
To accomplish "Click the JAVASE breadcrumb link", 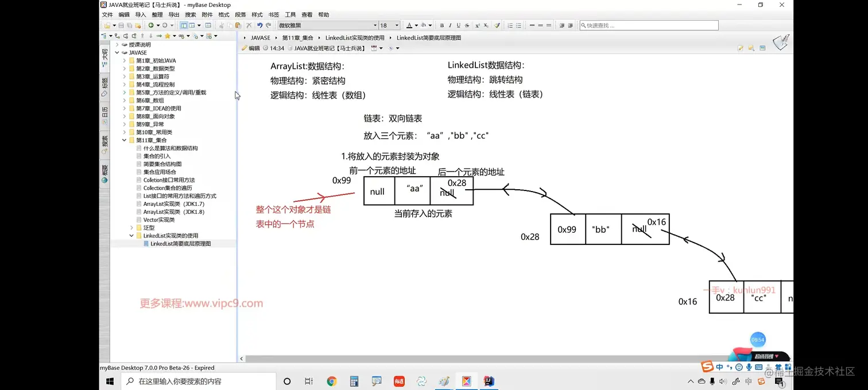I will (261, 37).
